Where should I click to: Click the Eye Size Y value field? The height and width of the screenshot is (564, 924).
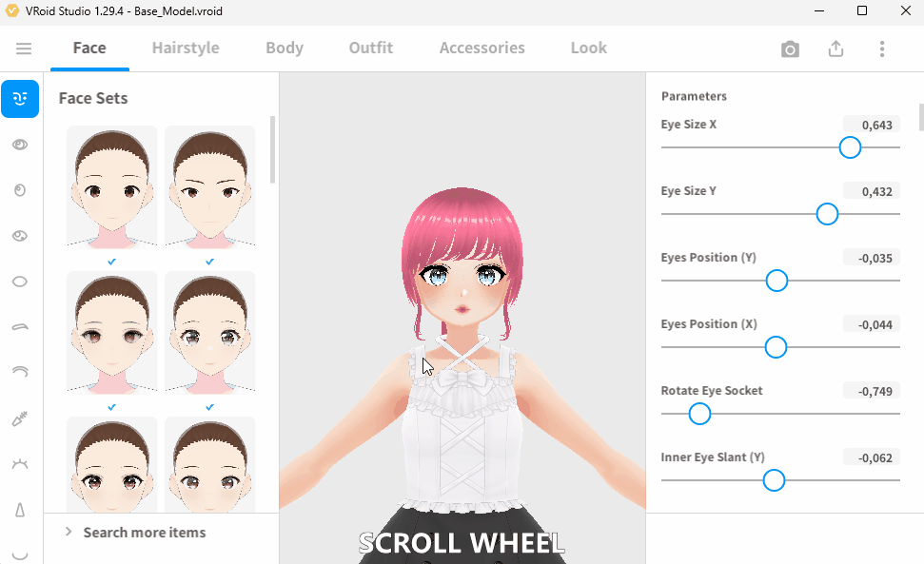coord(871,191)
